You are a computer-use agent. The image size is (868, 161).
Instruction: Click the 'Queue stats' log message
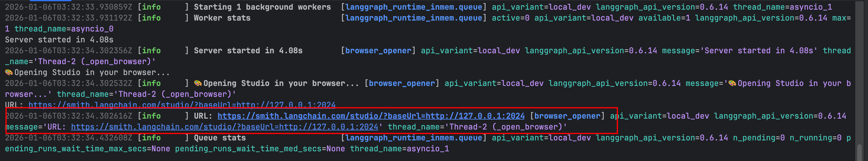220,138
